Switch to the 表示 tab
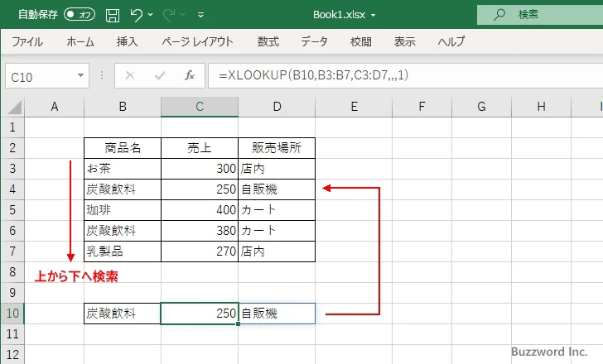The height and width of the screenshot is (364, 603). point(404,41)
